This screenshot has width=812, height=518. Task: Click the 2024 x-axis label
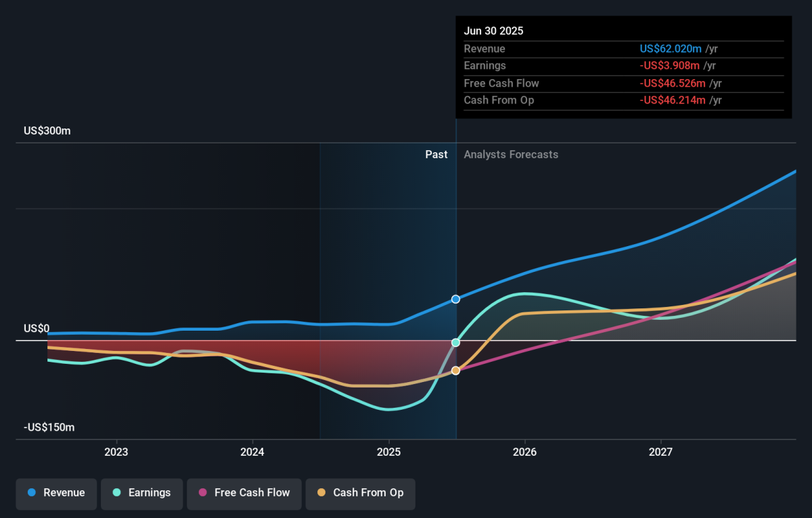tap(252, 451)
